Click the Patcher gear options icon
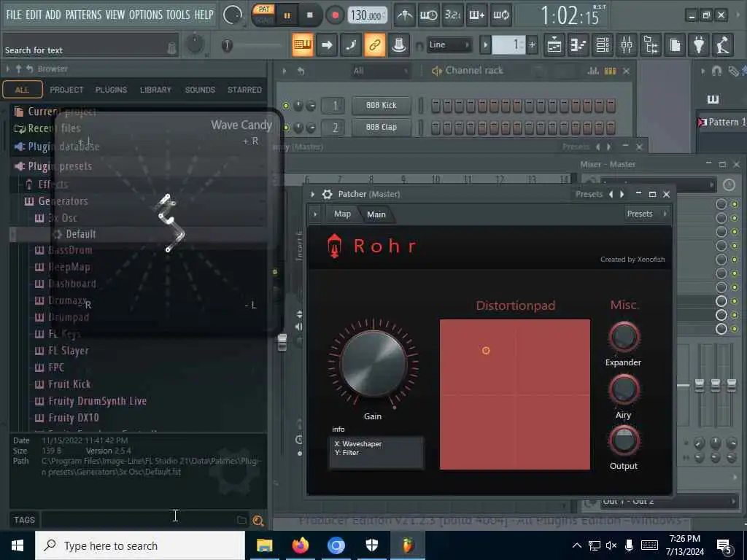Image resolution: width=747 pixels, height=560 pixels. (328, 194)
